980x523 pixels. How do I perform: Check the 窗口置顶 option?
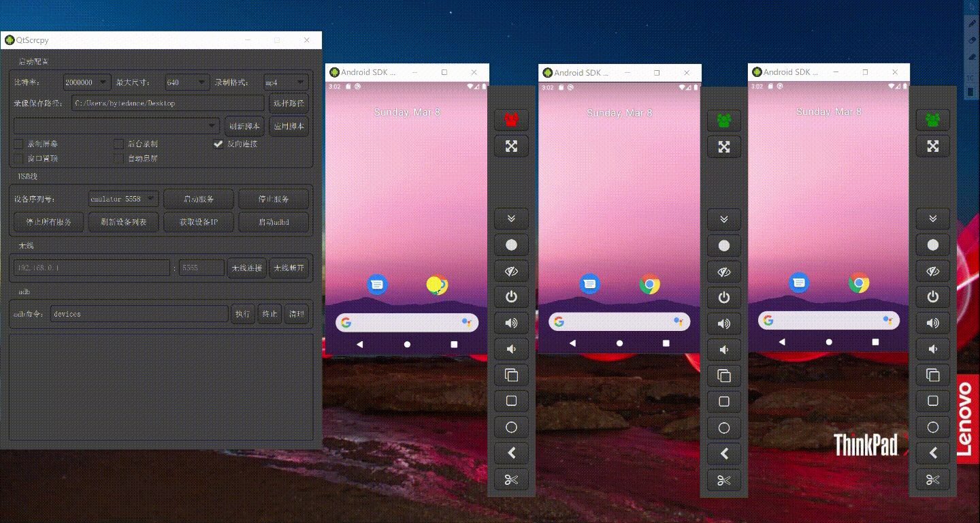[x=17, y=157]
